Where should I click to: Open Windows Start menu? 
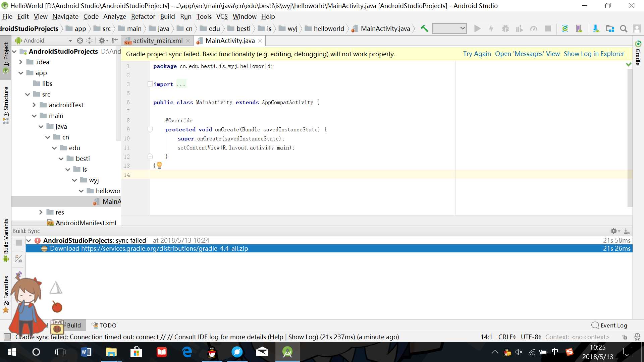(x=12, y=352)
